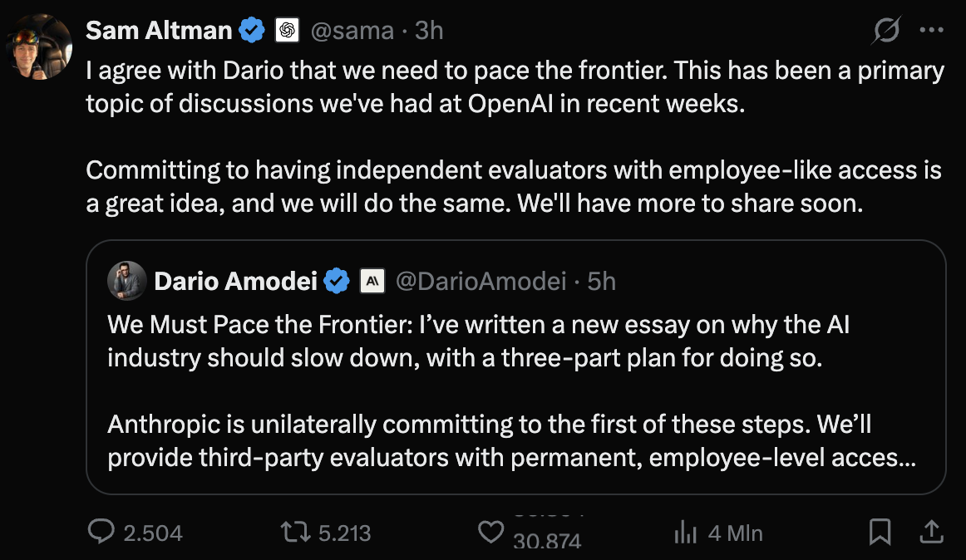Open the 3h timestamp link

pyautogui.click(x=429, y=31)
